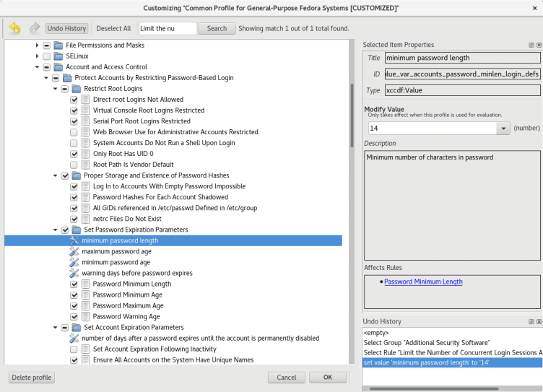Screen dimensions: 543x392
Task: Select 'Select Rule Limit the Number of Concurrent' history entry
Action: pos(452,353)
